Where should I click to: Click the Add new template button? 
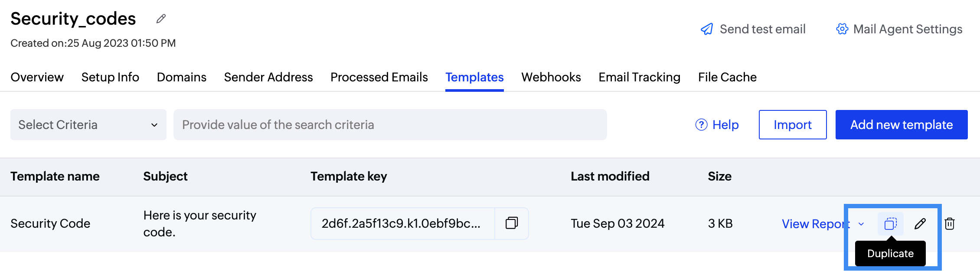coord(901,125)
